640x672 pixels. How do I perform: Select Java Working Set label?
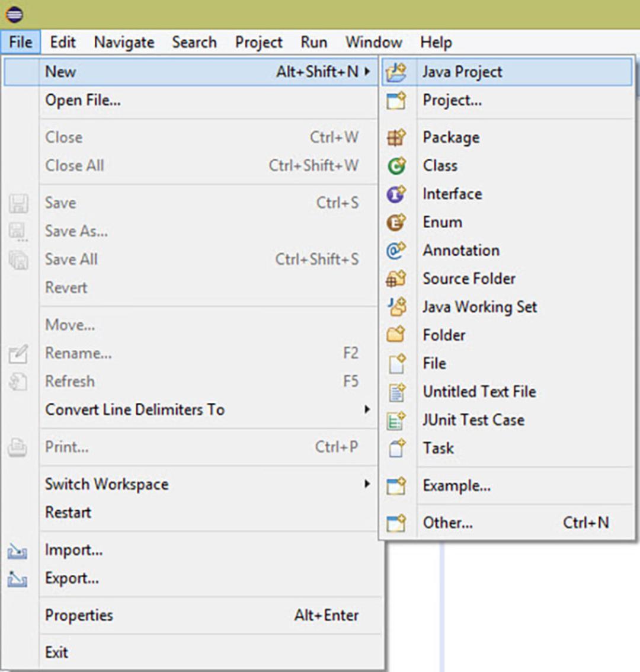[479, 308]
